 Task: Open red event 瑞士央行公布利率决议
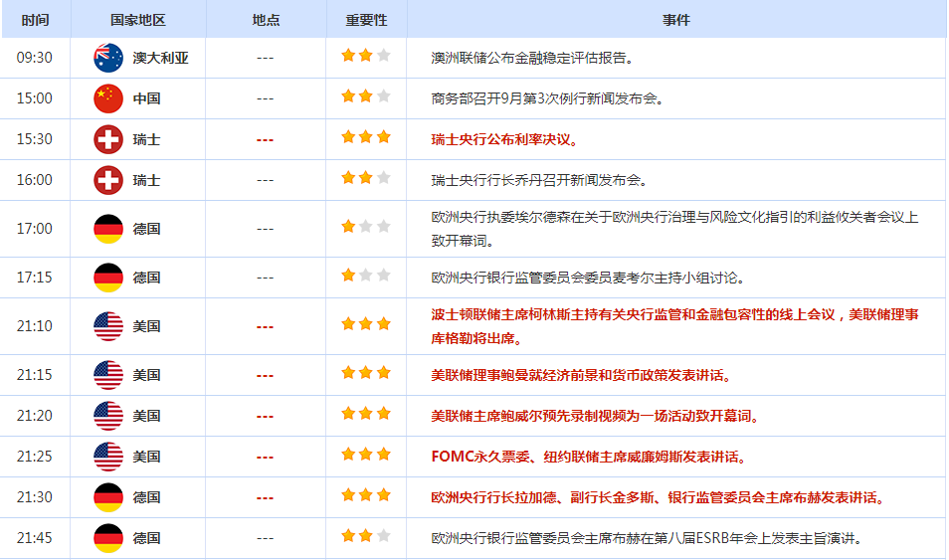coord(504,140)
